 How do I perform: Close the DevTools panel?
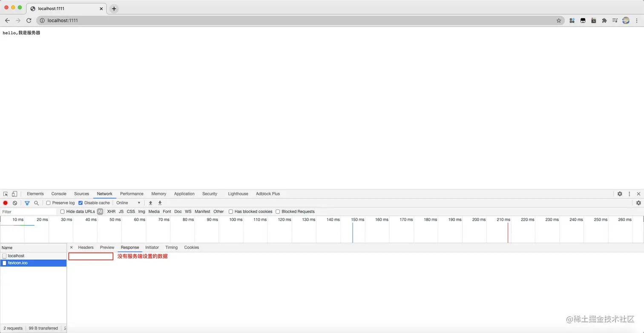point(638,194)
